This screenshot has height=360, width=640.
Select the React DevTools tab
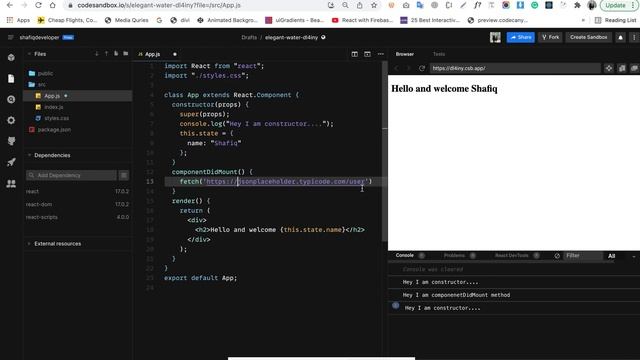(x=511, y=256)
